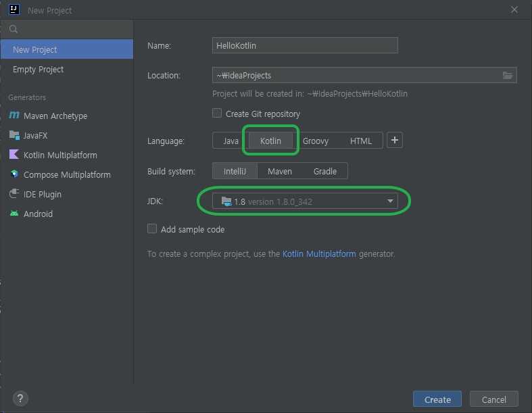Choose IntelliJ build system

pyautogui.click(x=235, y=172)
